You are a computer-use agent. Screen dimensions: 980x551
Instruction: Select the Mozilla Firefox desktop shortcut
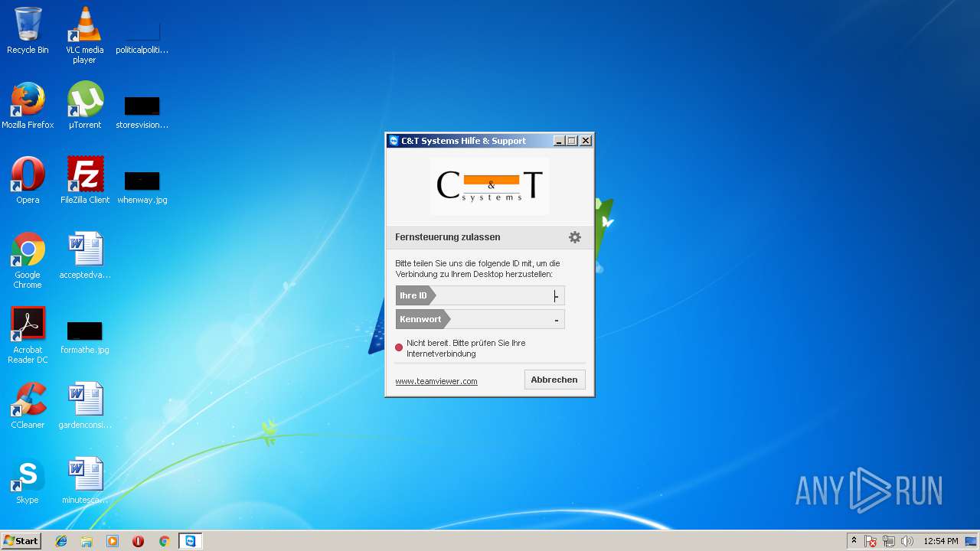pyautogui.click(x=28, y=106)
